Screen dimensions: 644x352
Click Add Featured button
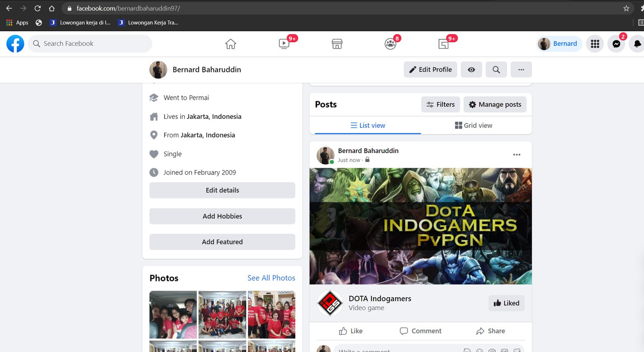point(222,242)
